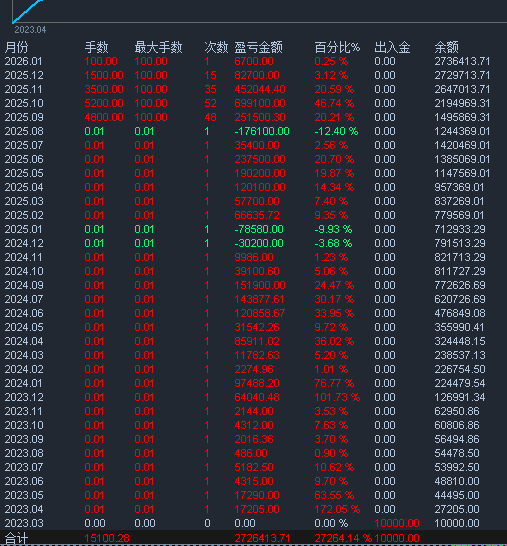Image resolution: width=507 pixels, height=546 pixels.
Task: Click profit value 57700.00
Action: (x=257, y=201)
